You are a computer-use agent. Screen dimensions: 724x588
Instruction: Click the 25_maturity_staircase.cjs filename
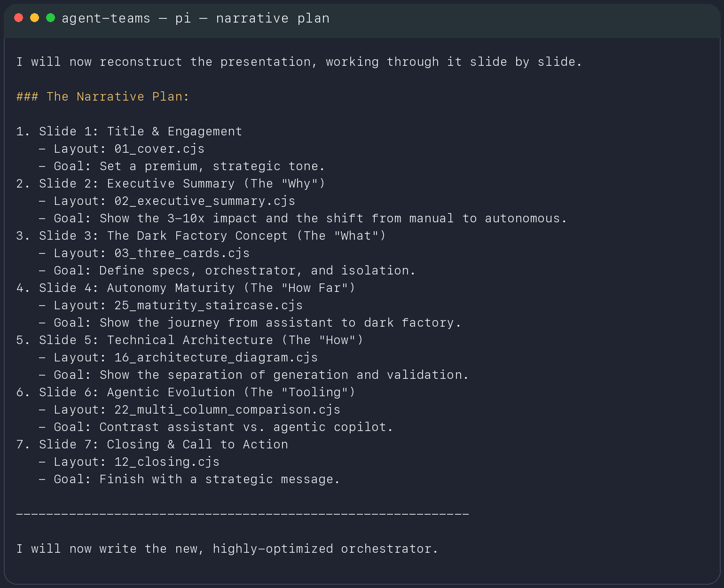click(x=208, y=306)
